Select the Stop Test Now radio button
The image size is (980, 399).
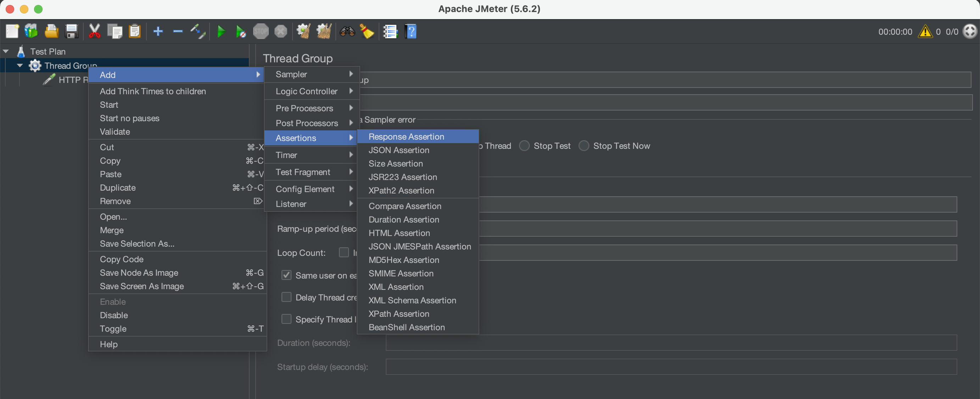tap(584, 146)
